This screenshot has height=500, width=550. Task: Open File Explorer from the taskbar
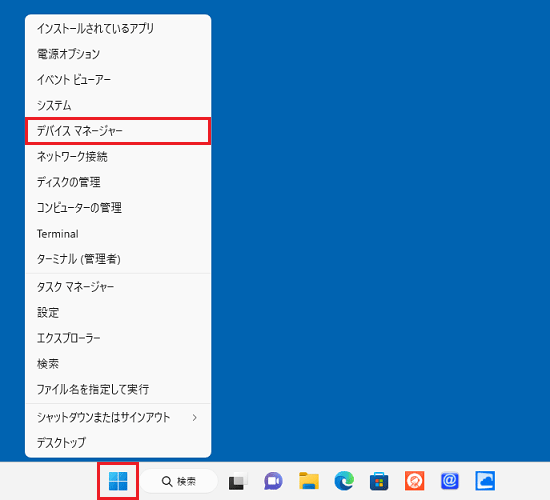pyautogui.click(x=309, y=481)
